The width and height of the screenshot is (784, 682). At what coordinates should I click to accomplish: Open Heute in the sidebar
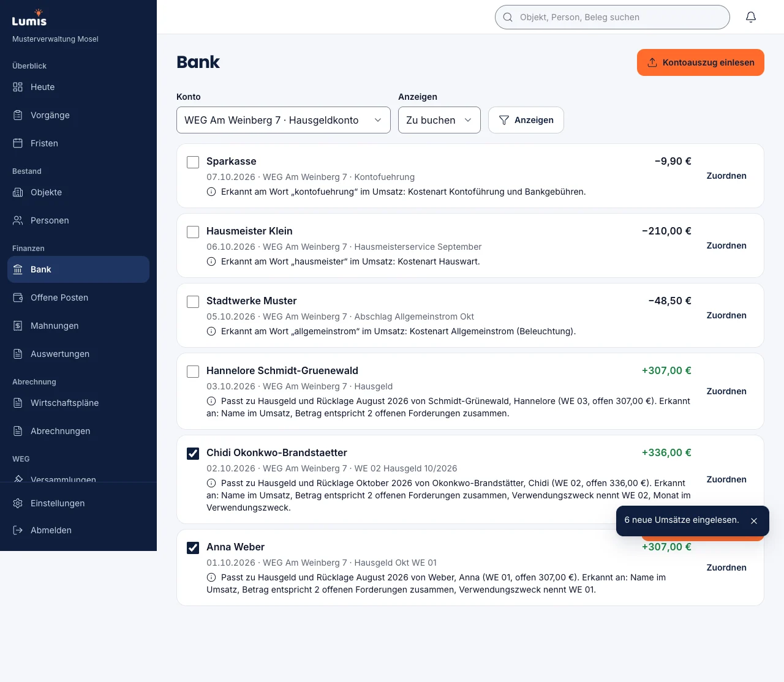pyautogui.click(x=78, y=87)
